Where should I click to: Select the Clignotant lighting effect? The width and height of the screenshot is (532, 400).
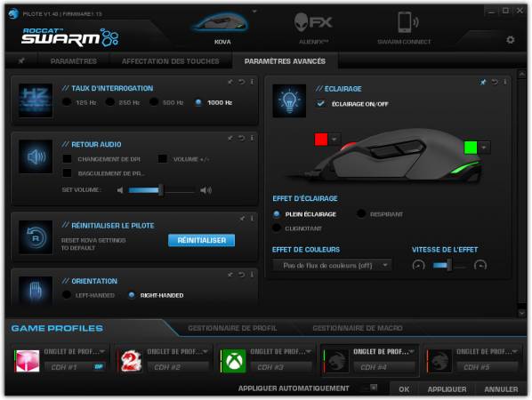(277, 228)
